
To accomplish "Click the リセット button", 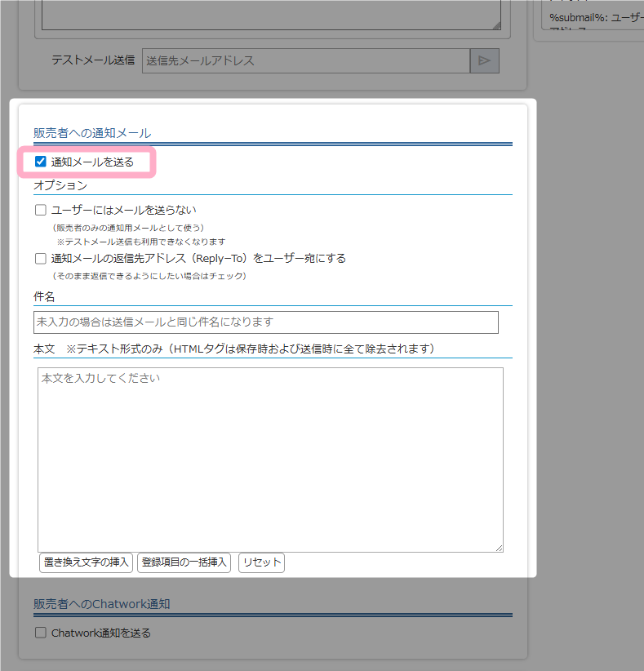I will click(261, 562).
